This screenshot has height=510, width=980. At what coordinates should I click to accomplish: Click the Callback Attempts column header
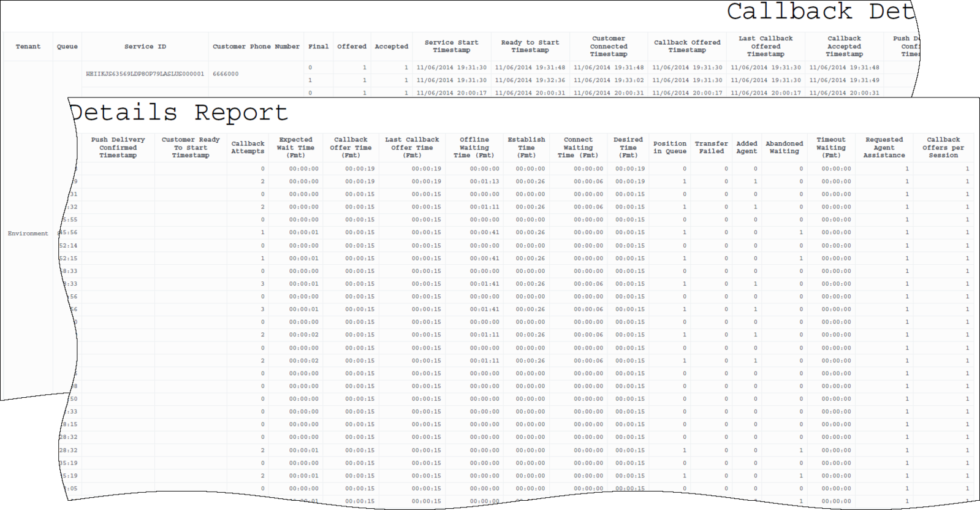pos(248,148)
